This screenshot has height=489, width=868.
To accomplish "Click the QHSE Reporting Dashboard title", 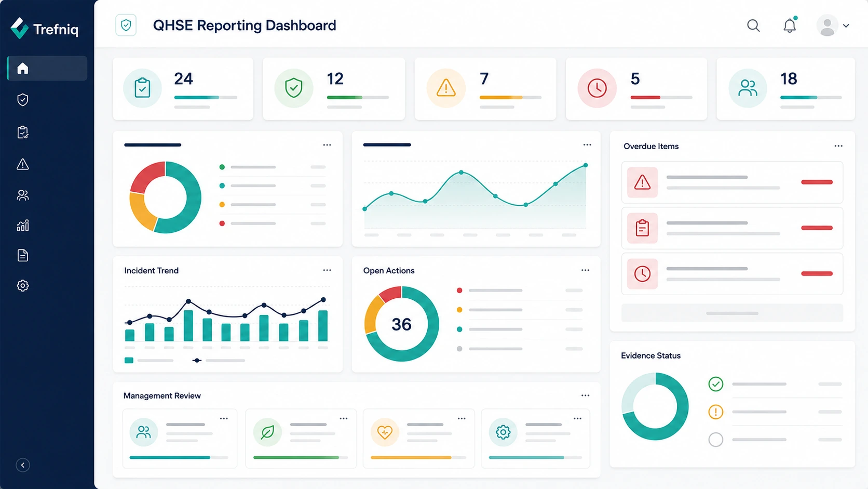I will pyautogui.click(x=245, y=25).
